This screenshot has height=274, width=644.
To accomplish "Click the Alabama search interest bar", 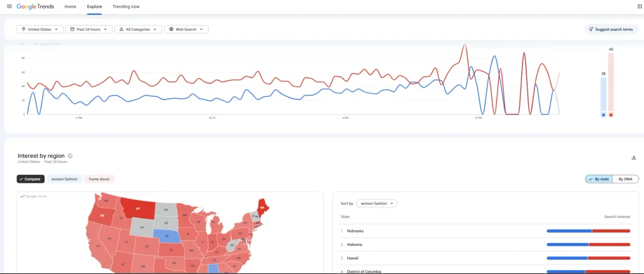I will click(x=589, y=244).
